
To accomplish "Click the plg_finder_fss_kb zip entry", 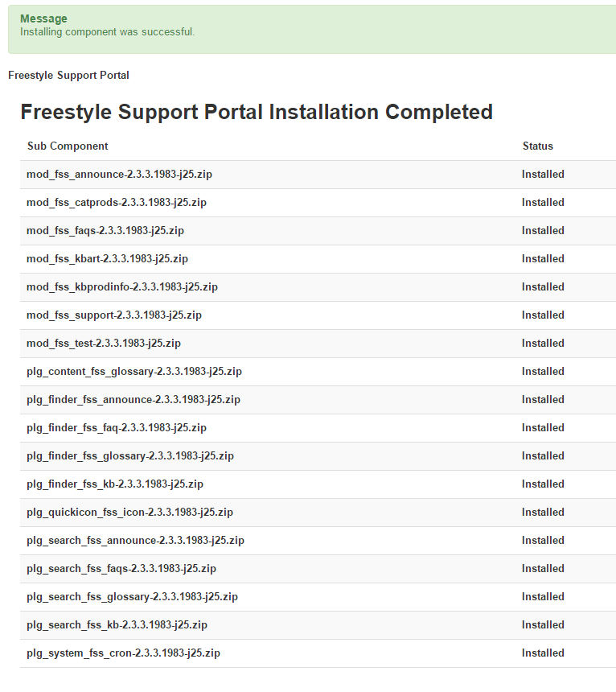I will [x=114, y=484].
